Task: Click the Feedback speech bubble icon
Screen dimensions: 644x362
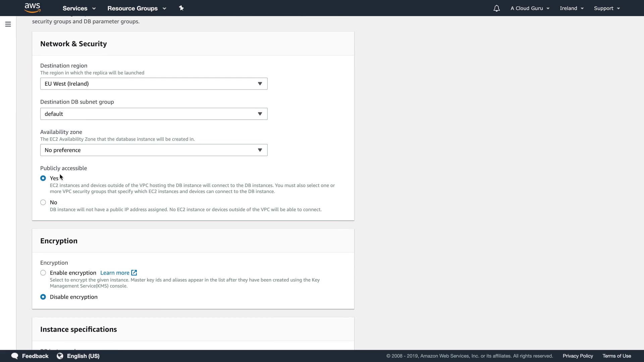Action: tap(15, 356)
